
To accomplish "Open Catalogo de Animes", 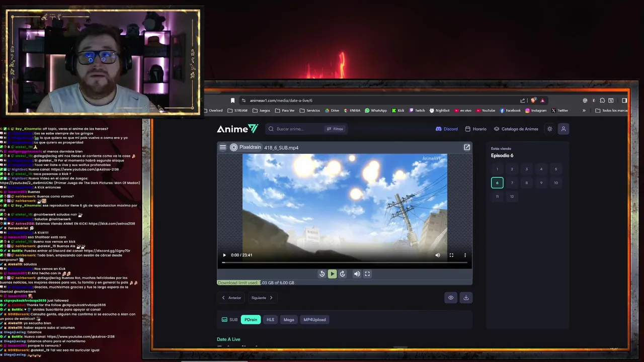I will pos(516,129).
